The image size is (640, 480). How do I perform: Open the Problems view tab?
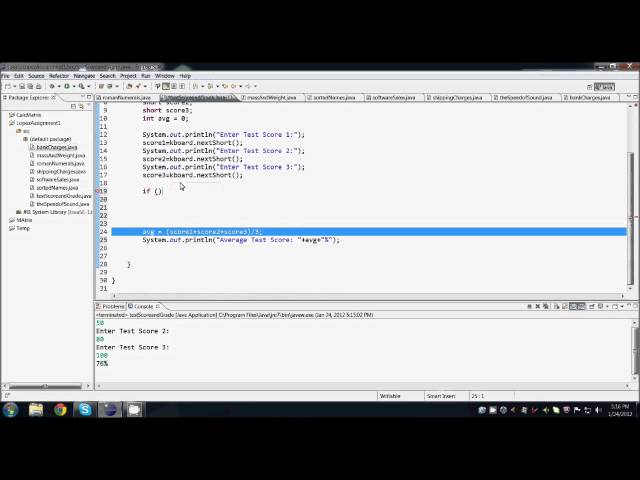coord(111,306)
